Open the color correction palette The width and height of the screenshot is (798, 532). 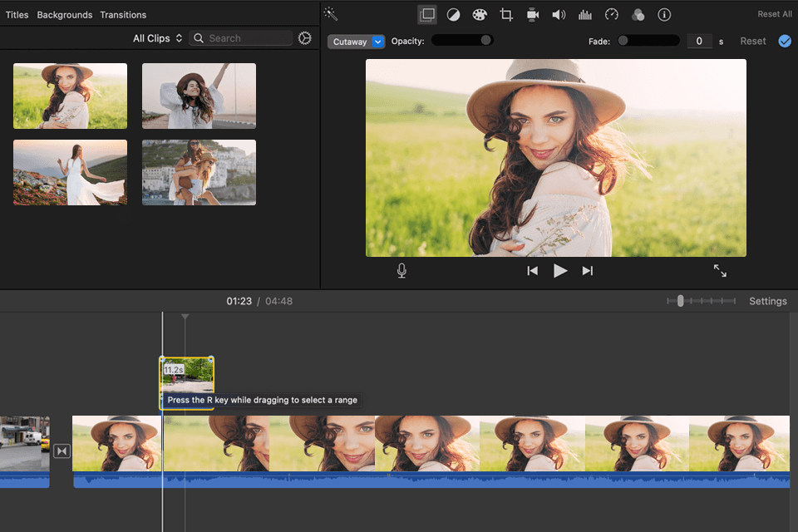(x=480, y=14)
